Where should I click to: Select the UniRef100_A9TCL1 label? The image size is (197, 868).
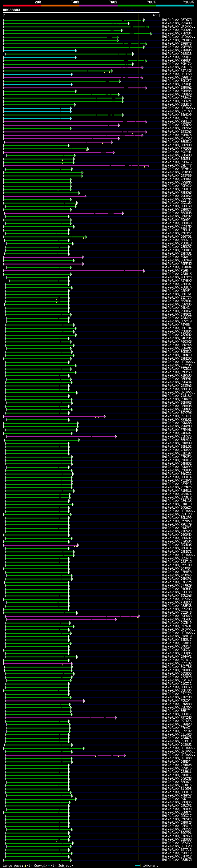pos(177,416)
